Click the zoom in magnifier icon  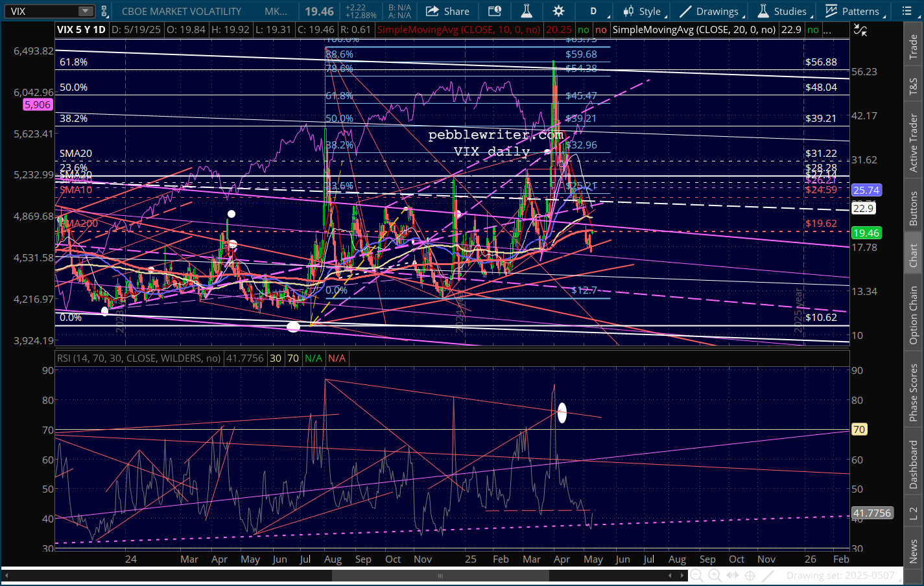(715, 575)
